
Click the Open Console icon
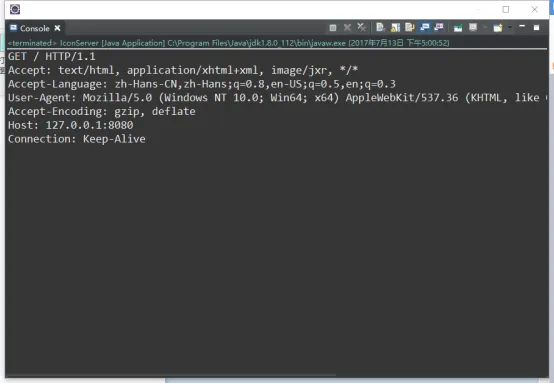(498, 28)
